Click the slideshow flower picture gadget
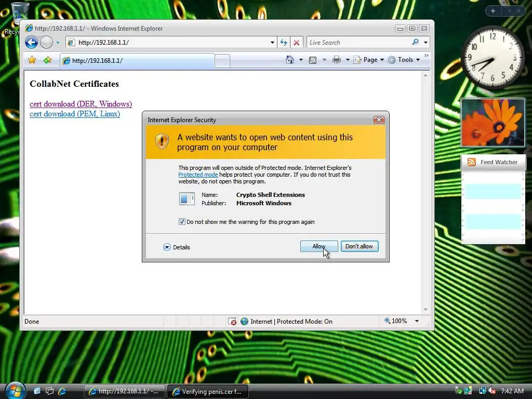Screen dimensions: 532x399 coord(493,123)
